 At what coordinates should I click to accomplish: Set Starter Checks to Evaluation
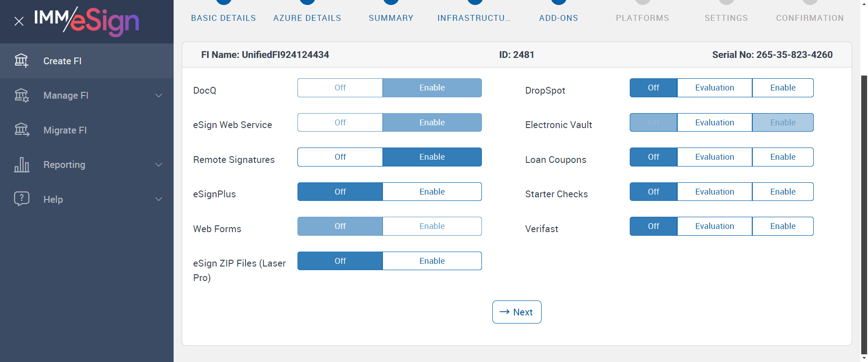point(715,192)
